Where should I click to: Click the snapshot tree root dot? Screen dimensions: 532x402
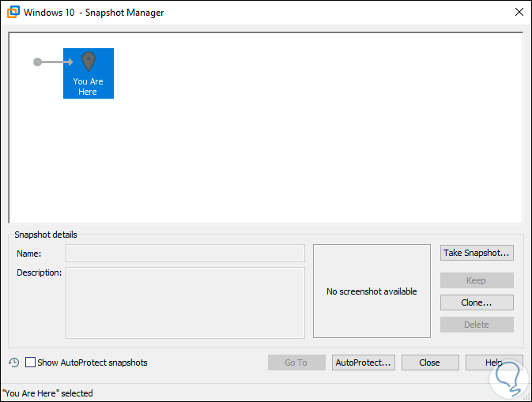[x=37, y=62]
